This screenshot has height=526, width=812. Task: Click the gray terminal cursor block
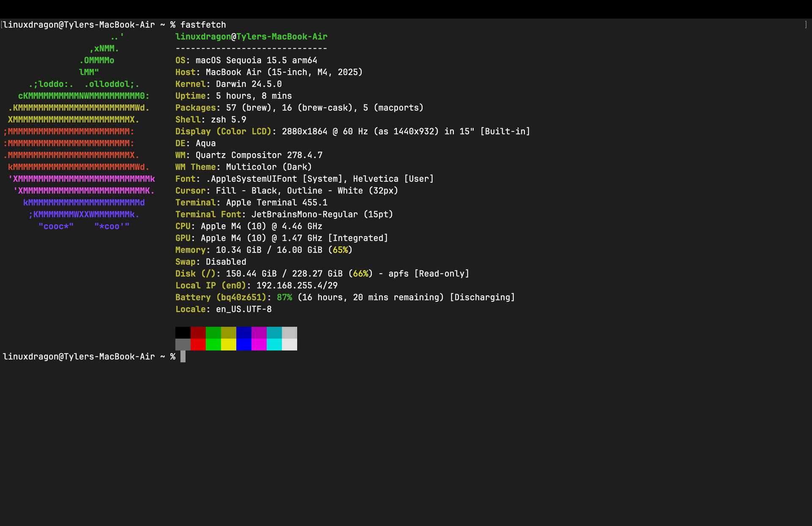pyautogui.click(x=183, y=357)
